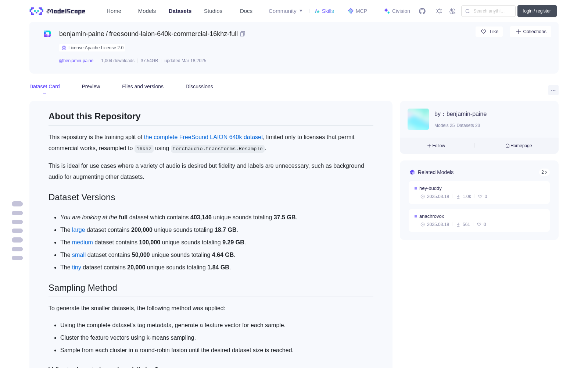Screen dimensions: 588x368
Task: Click the license badge icon
Action: click(64, 48)
